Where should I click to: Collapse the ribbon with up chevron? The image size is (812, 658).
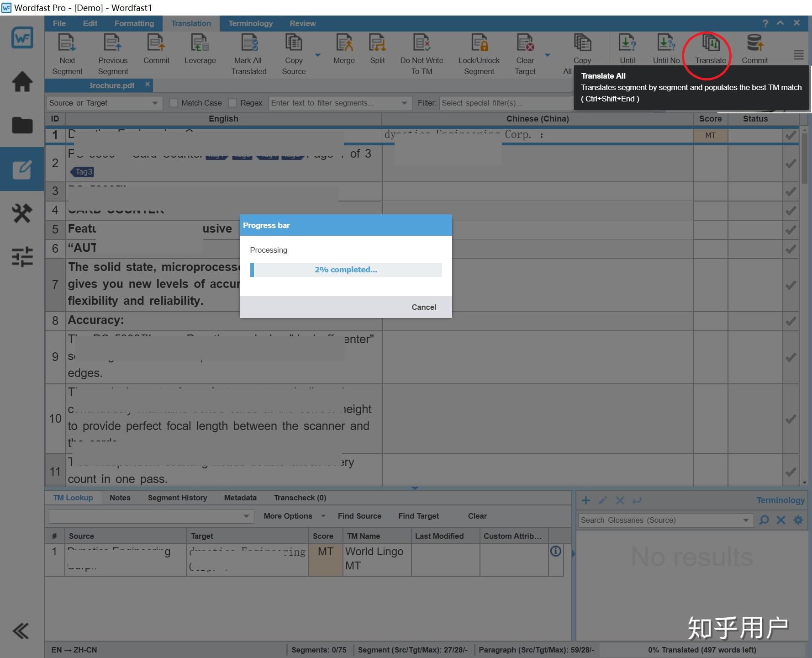tap(780, 23)
